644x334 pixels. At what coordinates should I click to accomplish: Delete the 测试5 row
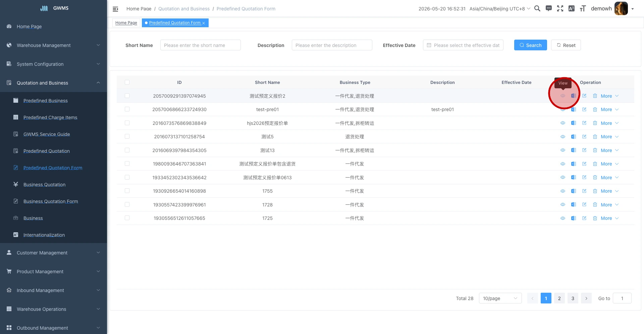595,137
